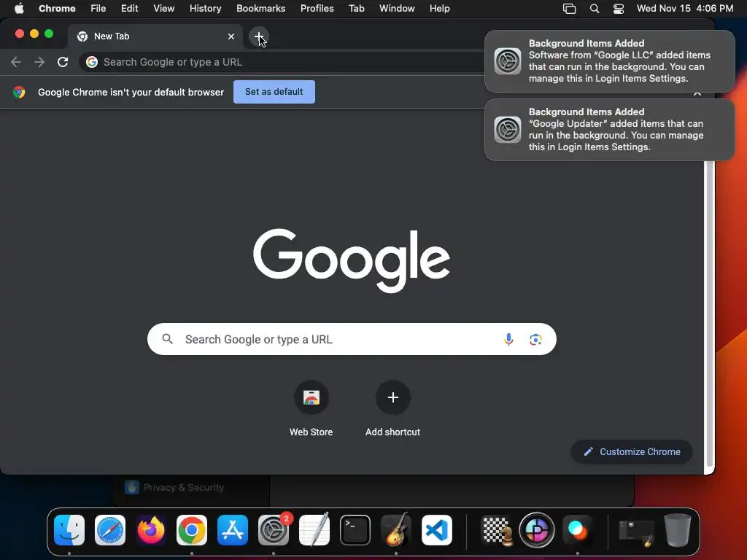Open the File menu
747x560 pixels.
pos(98,9)
